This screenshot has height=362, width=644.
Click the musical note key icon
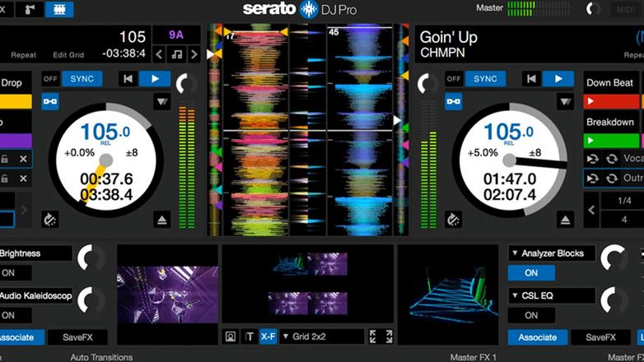tap(177, 54)
